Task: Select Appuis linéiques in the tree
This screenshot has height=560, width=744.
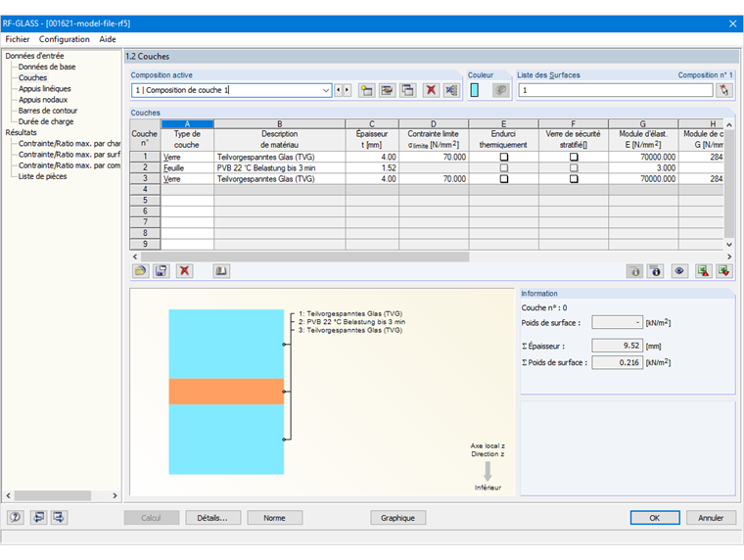Action: click(x=45, y=89)
